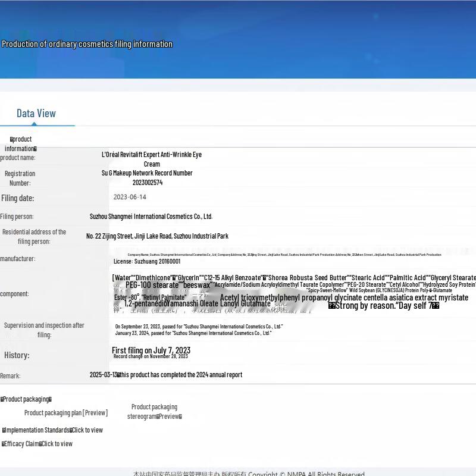Switch to the Data View tab
Image resolution: width=476 pixels, height=476 pixels.
36,114
